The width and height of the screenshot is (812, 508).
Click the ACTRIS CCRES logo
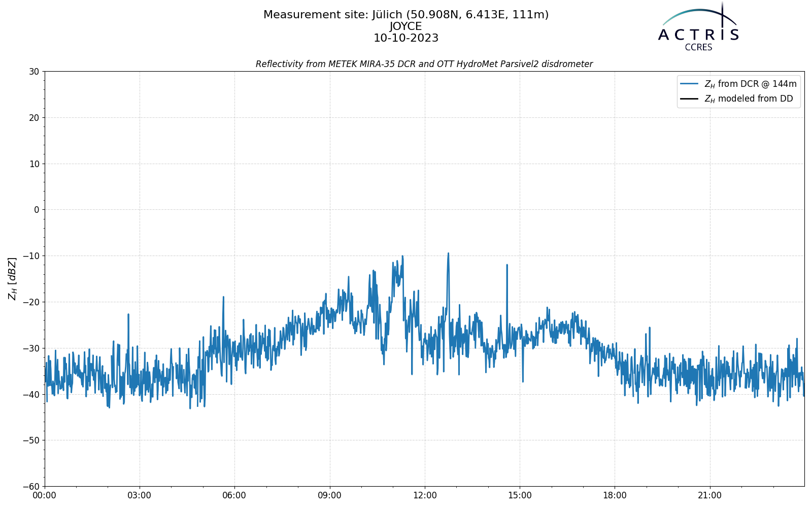click(x=698, y=26)
